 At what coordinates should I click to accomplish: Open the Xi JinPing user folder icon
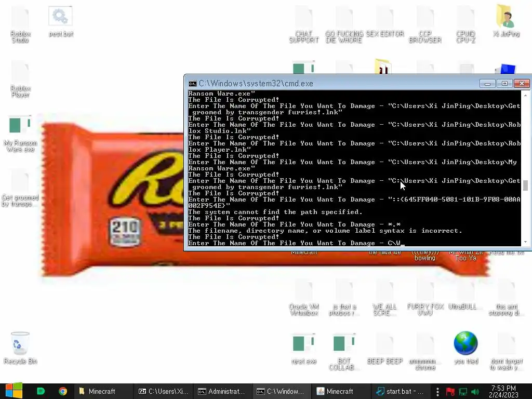(x=506, y=20)
